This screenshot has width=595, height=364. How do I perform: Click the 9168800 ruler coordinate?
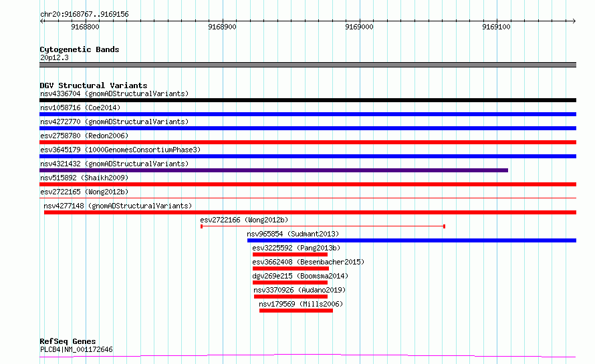(x=85, y=27)
